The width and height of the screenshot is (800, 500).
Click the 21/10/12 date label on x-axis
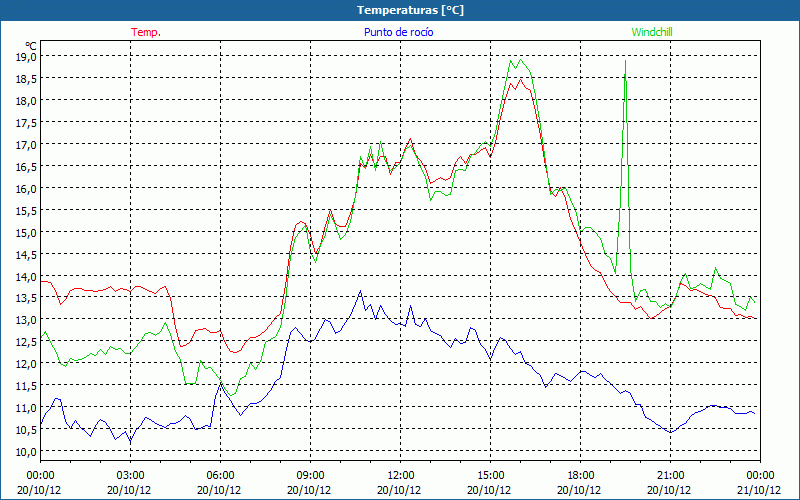pos(759,490)
